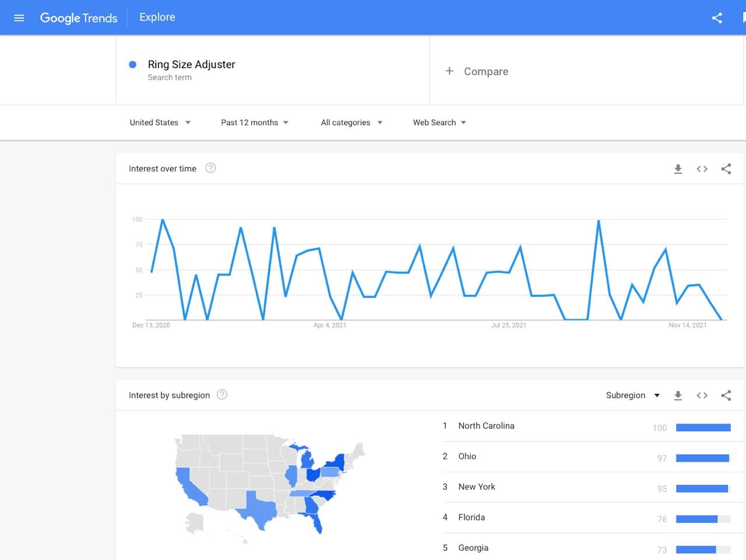Download Interest over time data as CSV
The width and height of the screenshot is (746, 560).
[x=678, y=168]
